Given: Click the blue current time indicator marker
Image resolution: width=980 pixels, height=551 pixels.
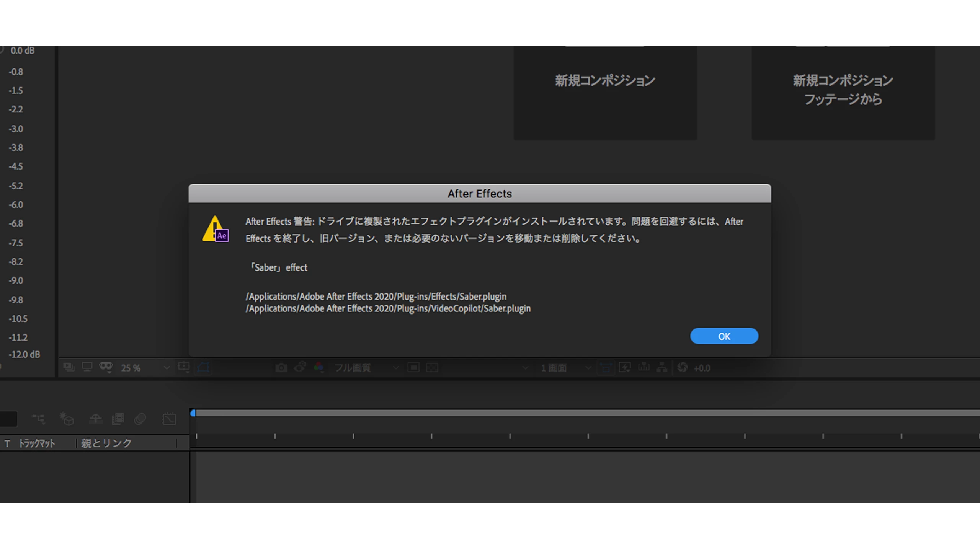Looking at the screenshot, I should coord(193,413).
